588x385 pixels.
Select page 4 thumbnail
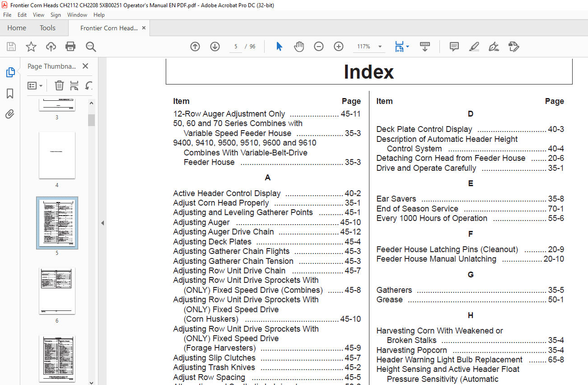[x=57, y=155]
